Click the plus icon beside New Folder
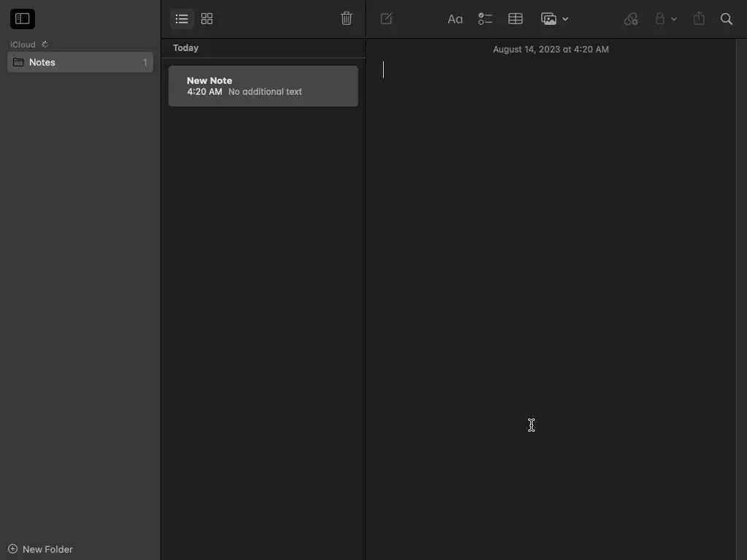The image size is (747, 560). 13,548
